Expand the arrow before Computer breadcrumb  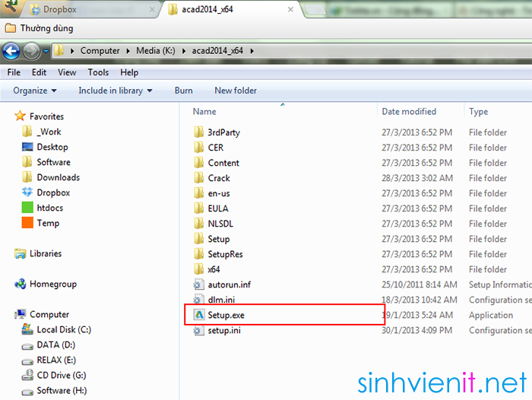pos(72,51)
